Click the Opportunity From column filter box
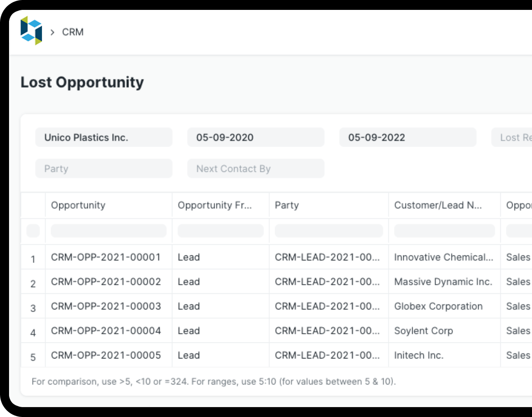This screenshot has width=532, height=417. (x=220, y=231)
